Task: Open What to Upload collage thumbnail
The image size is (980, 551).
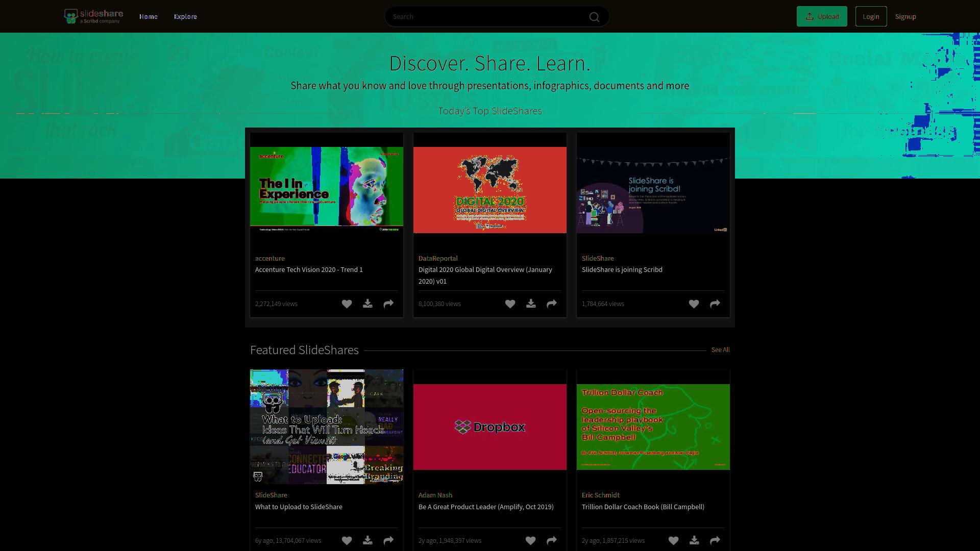Action: point(327,427)
